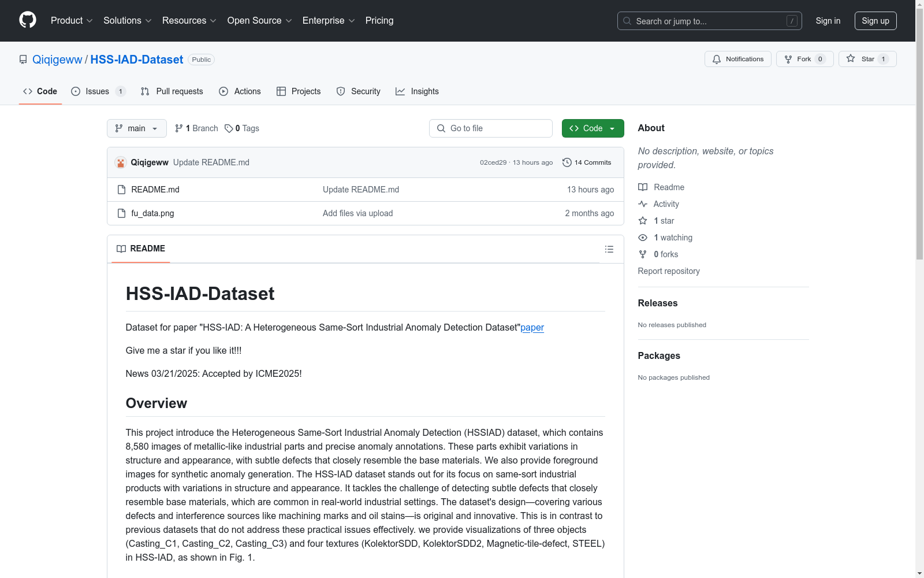Click the README.md file icon
This screenshot has width=924, height=578.
(x=121, y=190)
